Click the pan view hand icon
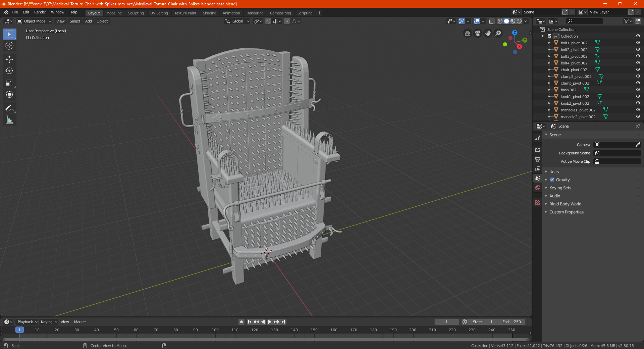Screen dimensions: 644x349 (x=488, y=33)
